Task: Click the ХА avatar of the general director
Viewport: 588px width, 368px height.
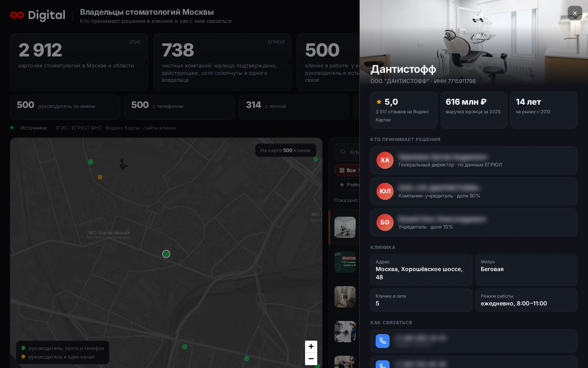Action: tap(385, 160)
